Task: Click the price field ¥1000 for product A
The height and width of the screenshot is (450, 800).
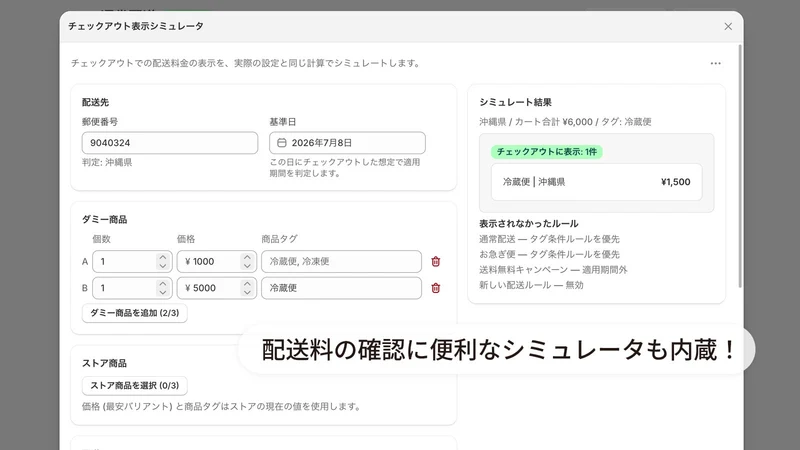Action: point(216,262)
